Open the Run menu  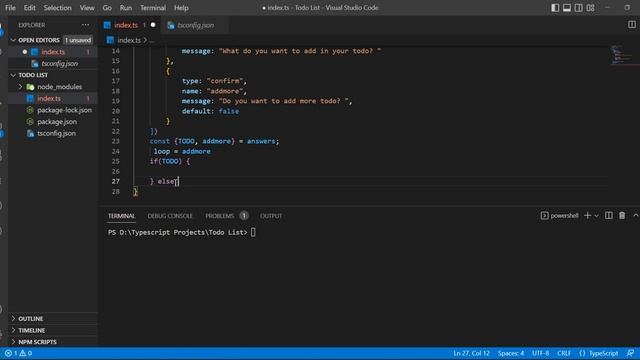tap(126, 8)
